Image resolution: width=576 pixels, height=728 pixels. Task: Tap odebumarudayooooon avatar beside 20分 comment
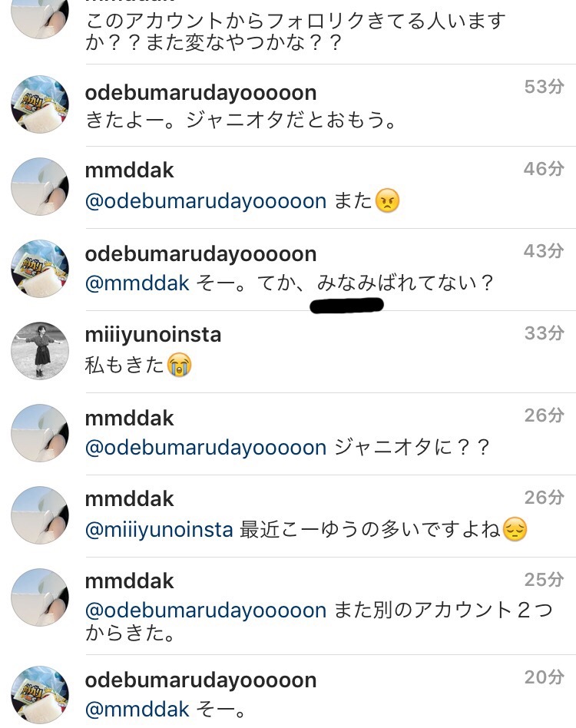40,694
